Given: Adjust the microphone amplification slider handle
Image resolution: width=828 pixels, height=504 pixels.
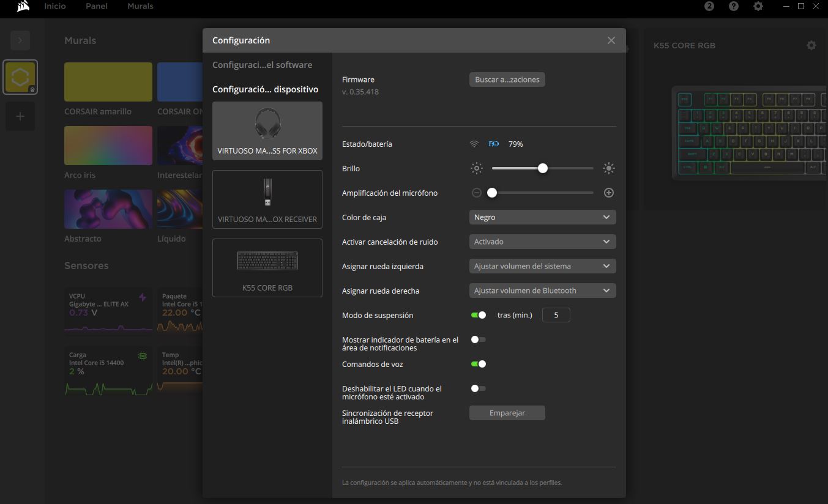Looking at the screenshot, I should click(492, 193).
